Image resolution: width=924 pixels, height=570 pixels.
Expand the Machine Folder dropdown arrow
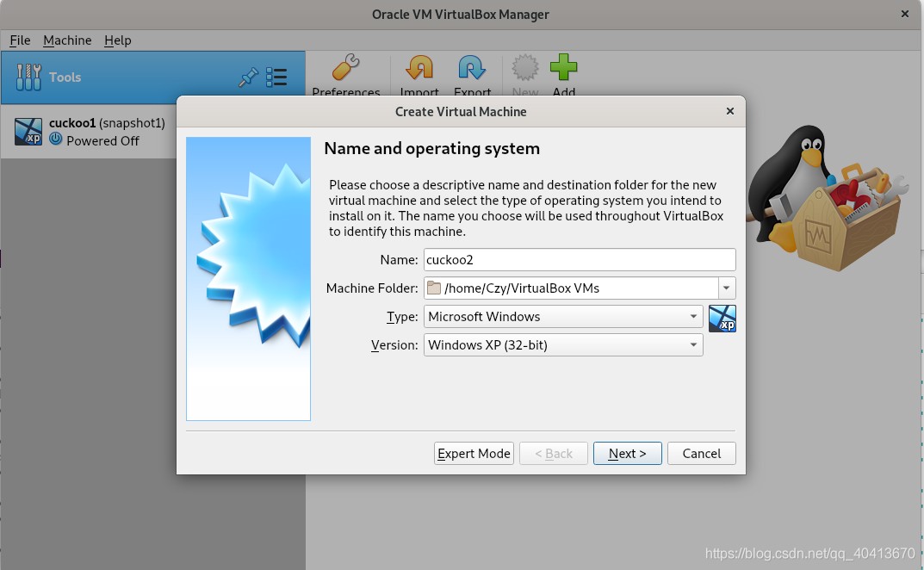click(727, 288)
